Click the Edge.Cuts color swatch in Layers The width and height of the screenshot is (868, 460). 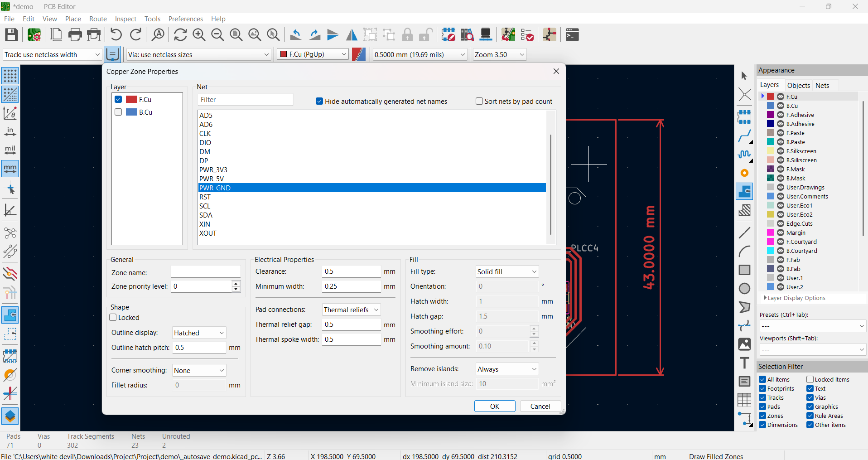tap(771, 223)
